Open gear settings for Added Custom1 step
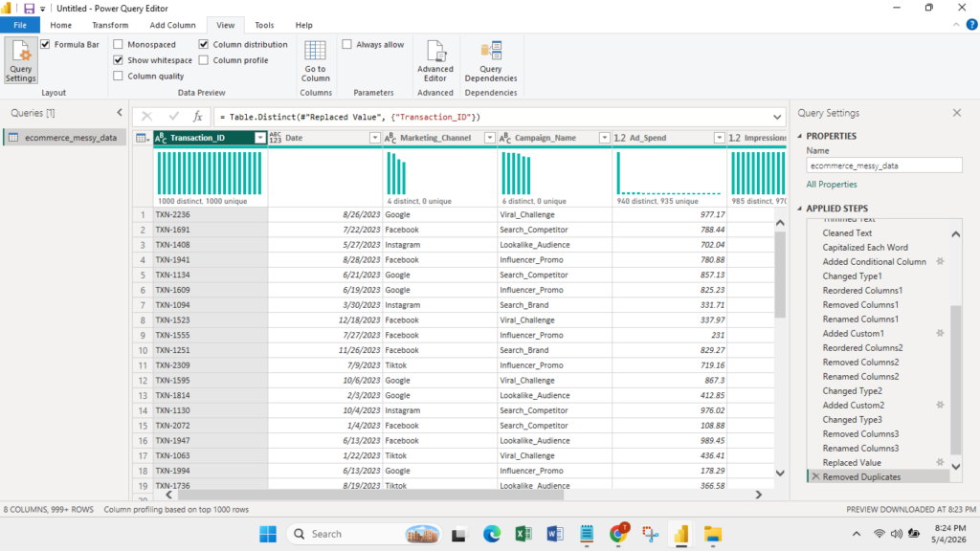The image size is (980, 551). pyautogui.click(x=940, y=334)
